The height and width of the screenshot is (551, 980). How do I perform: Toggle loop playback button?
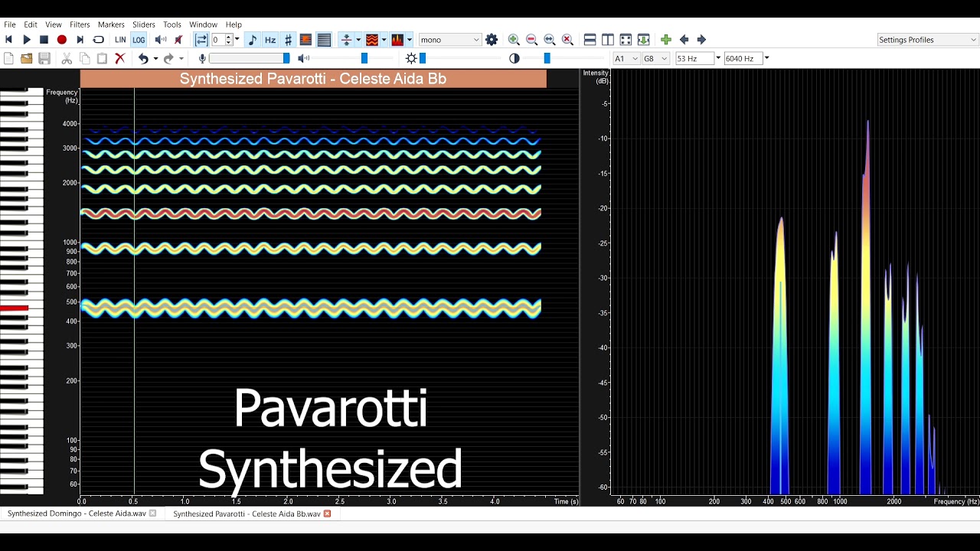point(98,40)
